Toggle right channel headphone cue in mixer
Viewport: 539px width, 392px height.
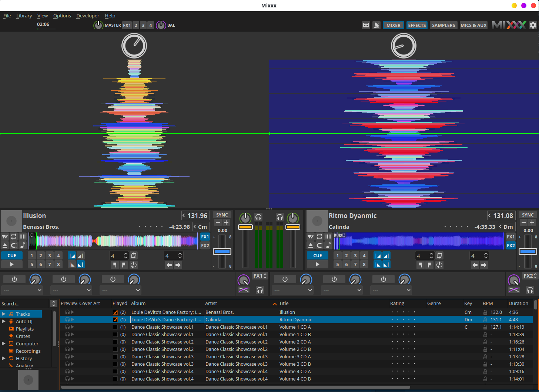[x=280, y=217]
